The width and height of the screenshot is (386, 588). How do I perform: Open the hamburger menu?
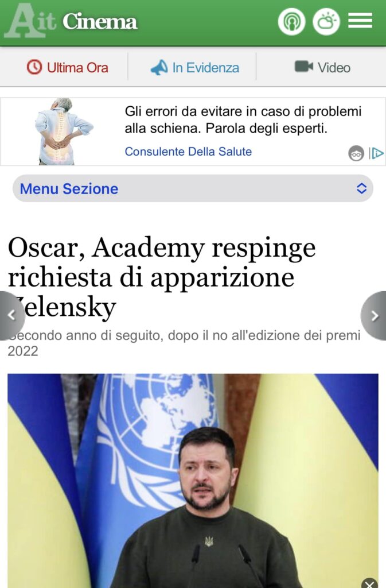coord(360,21)
